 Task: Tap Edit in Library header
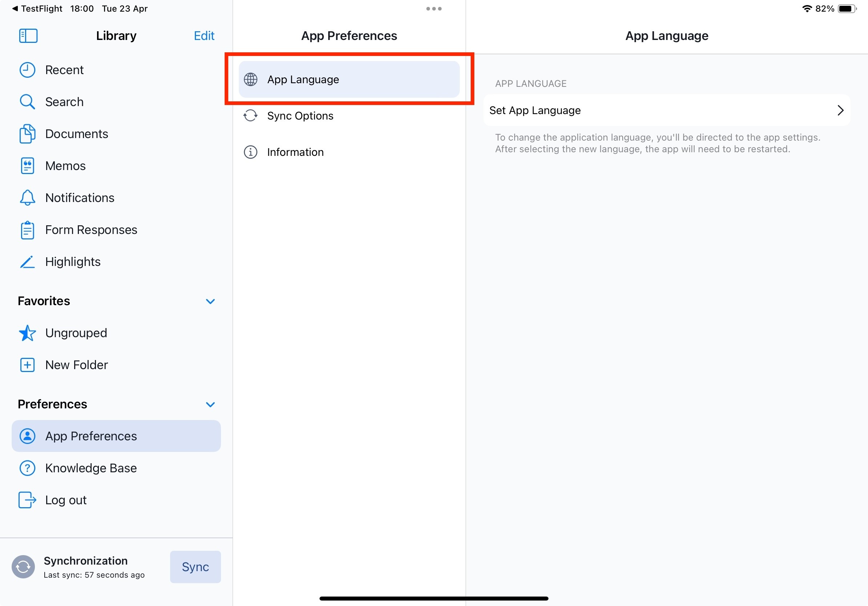204,36
